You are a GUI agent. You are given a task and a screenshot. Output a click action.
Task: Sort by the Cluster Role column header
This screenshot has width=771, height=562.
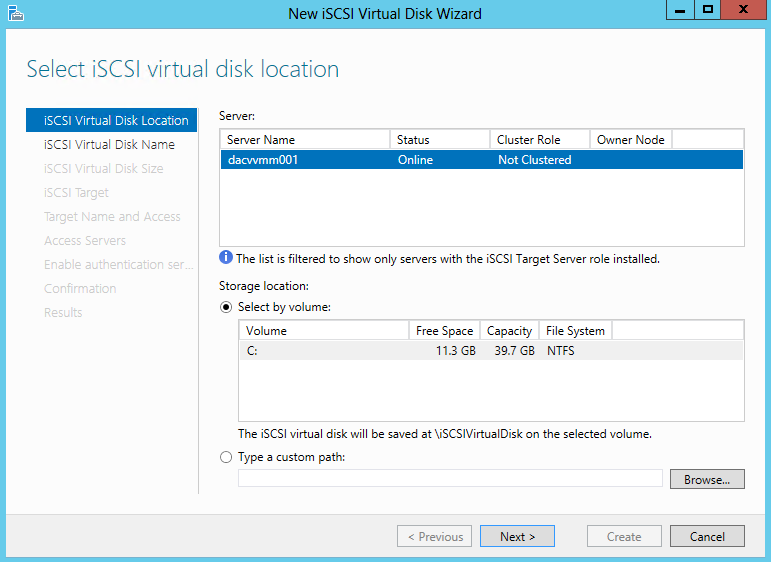click(540, 140)
